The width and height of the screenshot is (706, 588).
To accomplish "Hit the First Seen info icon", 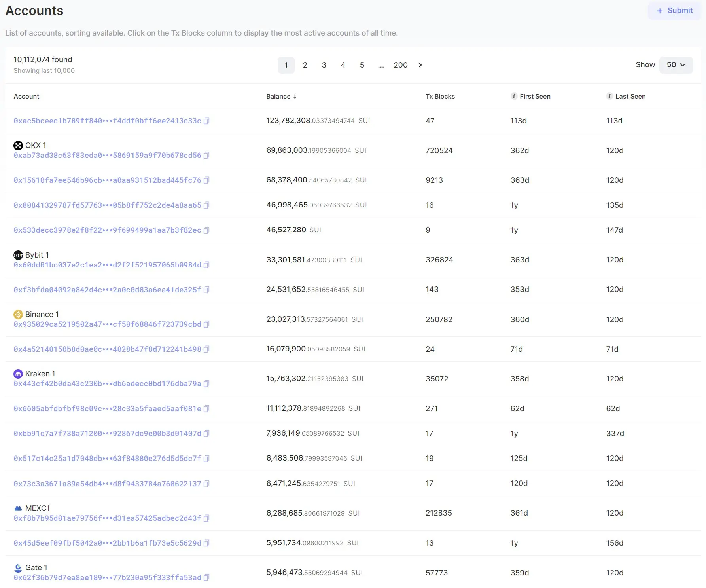I will click(x=514, y=96).
